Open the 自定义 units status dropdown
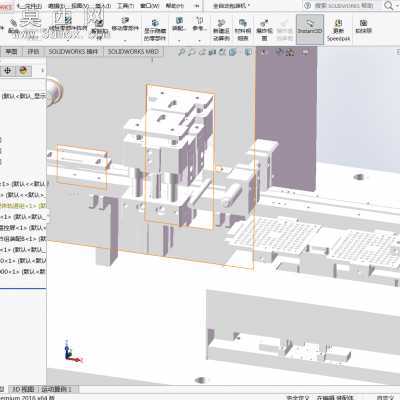This screenshot has height=400, width=400. pos(385,397)
